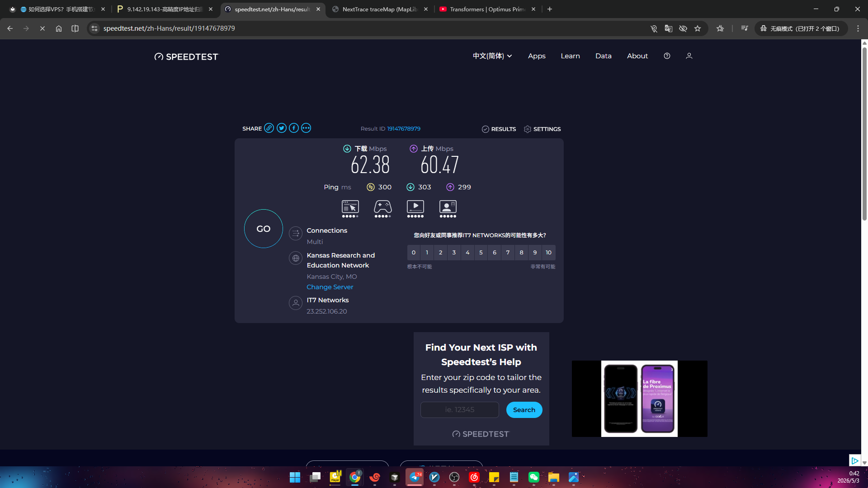Click the video streaming quality icon
Image resolution: width=868 pixels, height=488 pixels.
point(415,207)
